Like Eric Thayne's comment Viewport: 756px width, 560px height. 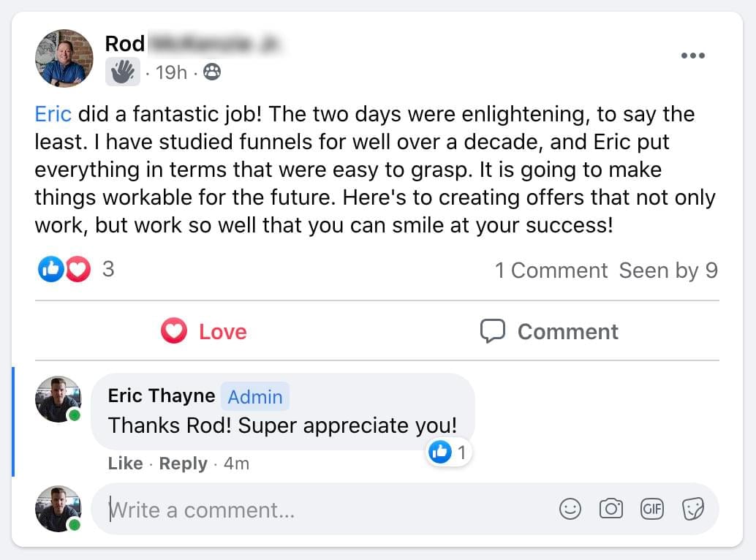125,463
